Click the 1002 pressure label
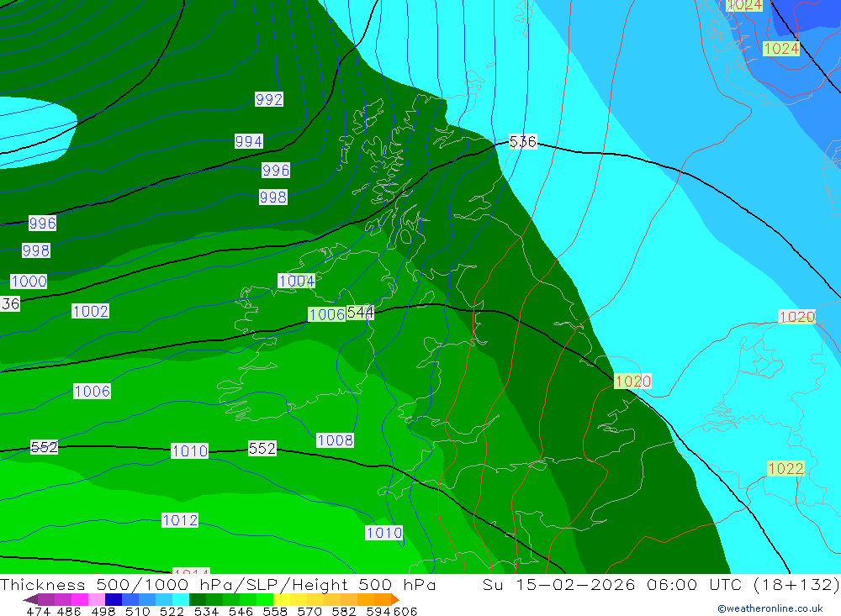 [x=91, y=311]
